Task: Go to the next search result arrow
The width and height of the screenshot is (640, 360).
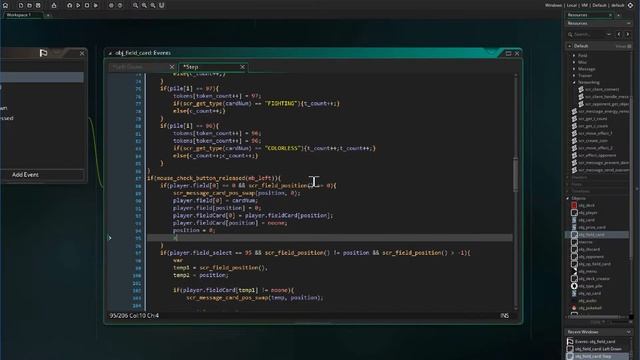Action: point(628,34)
